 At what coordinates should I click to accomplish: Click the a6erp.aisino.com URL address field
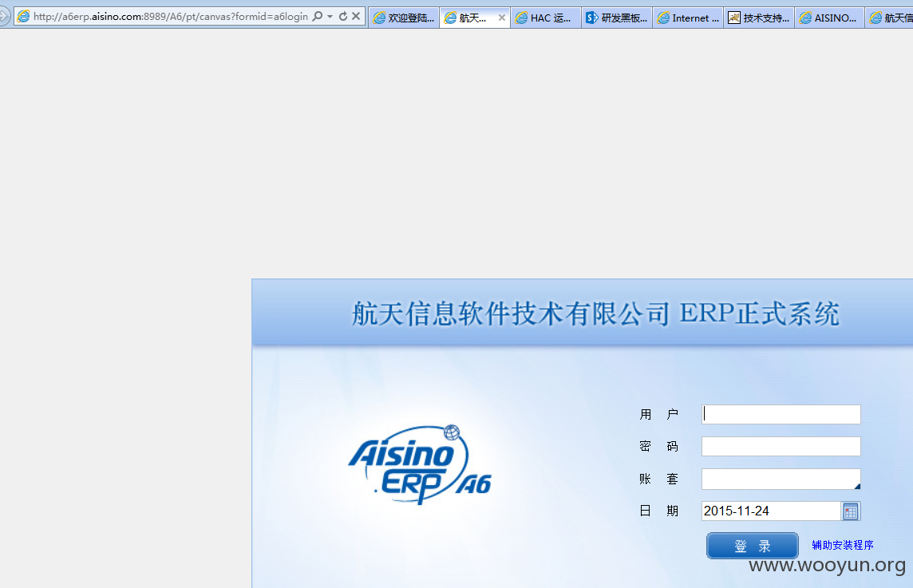pos(171,16)
